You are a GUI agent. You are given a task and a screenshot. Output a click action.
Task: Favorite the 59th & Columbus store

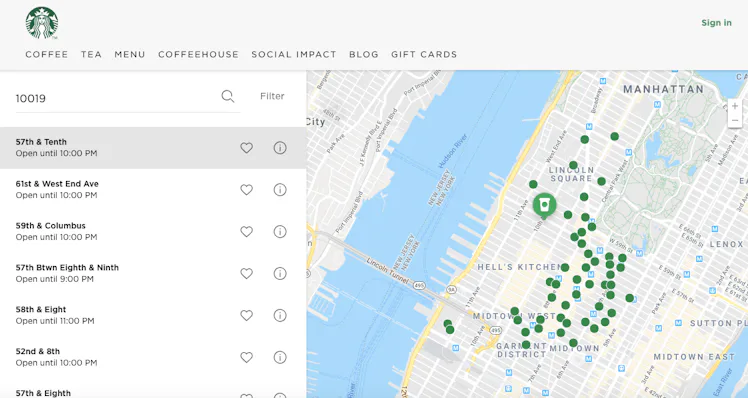click(x=246, y=232)
